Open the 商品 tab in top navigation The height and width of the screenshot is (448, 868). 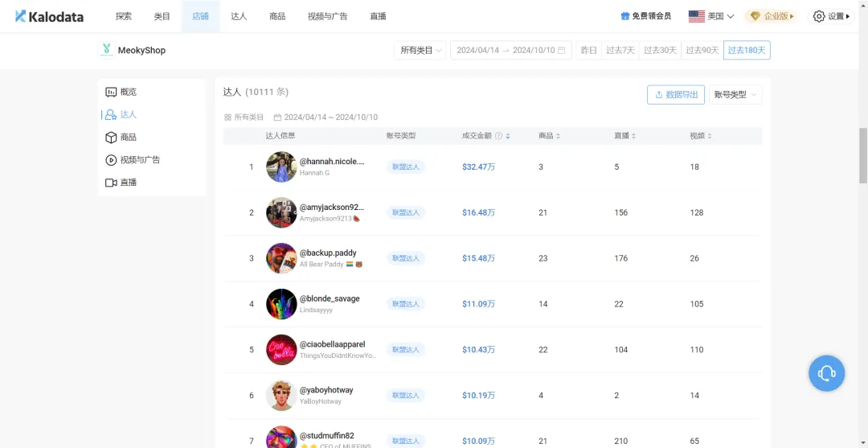pos(277,16)
